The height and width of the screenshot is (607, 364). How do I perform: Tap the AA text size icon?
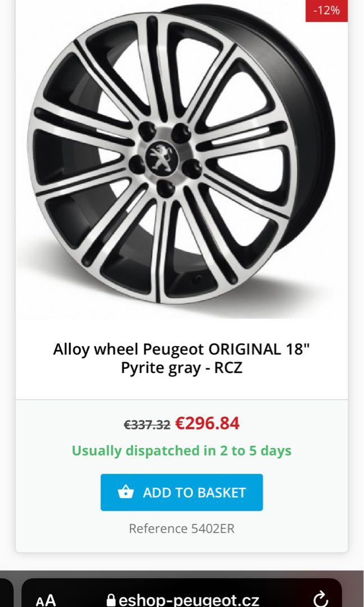[x=45, y=600]
